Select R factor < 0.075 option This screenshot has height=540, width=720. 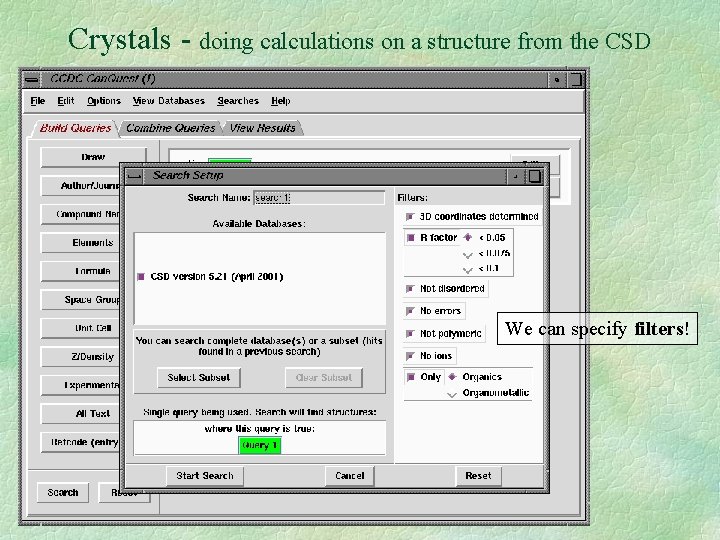point(467,254)
